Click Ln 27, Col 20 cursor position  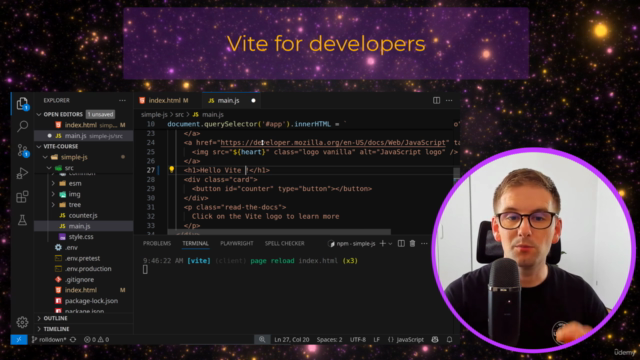[x=292, y=340]
